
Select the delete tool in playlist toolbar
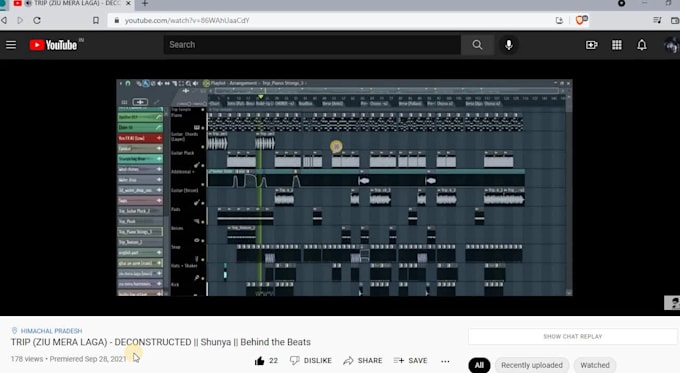click(153, 83)
